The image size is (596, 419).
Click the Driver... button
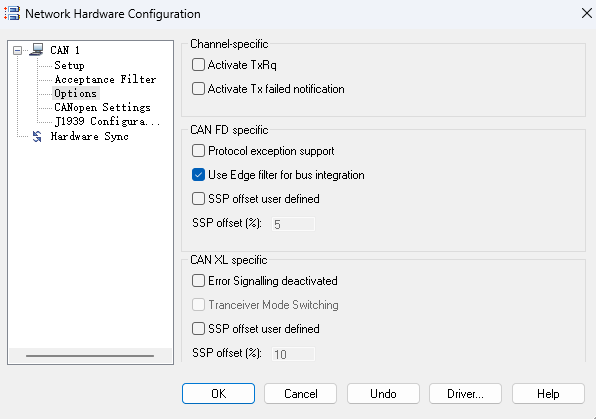coord(465,394)
